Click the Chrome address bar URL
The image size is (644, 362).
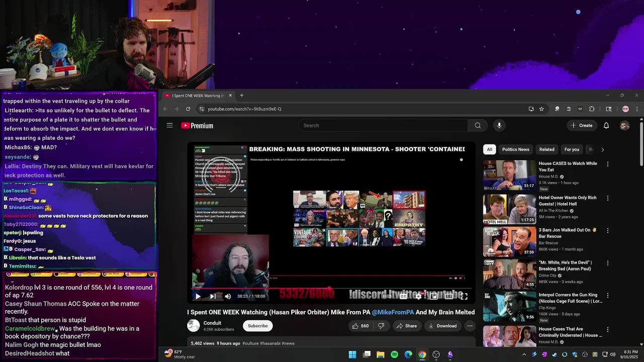tap(245, 109)
